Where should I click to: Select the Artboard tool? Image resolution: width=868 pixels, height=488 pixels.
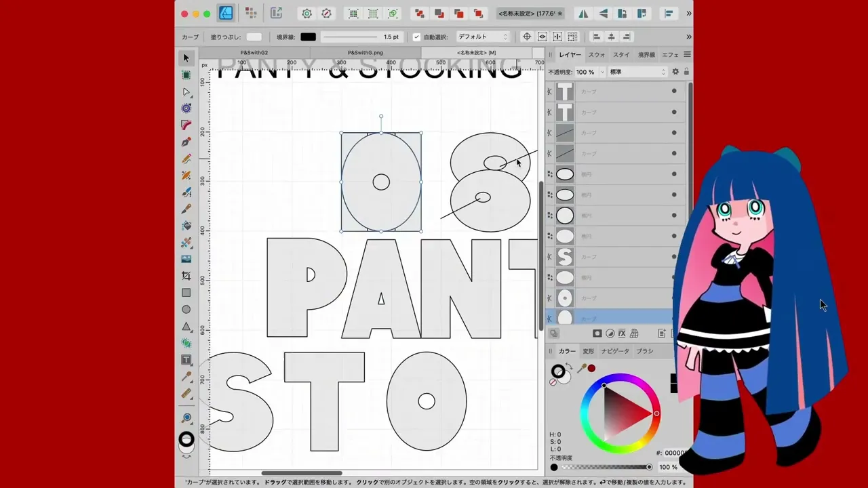pyautogui.click(x=186, y=75)
